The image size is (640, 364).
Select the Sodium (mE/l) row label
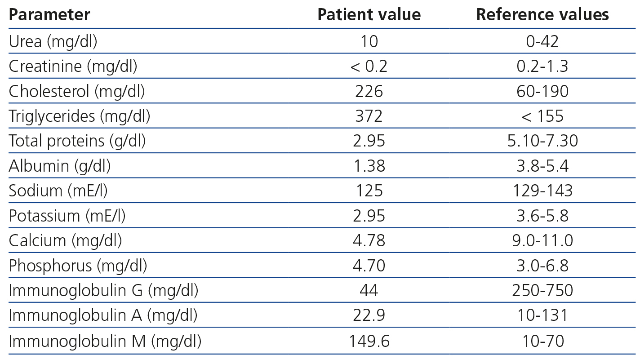58,191
